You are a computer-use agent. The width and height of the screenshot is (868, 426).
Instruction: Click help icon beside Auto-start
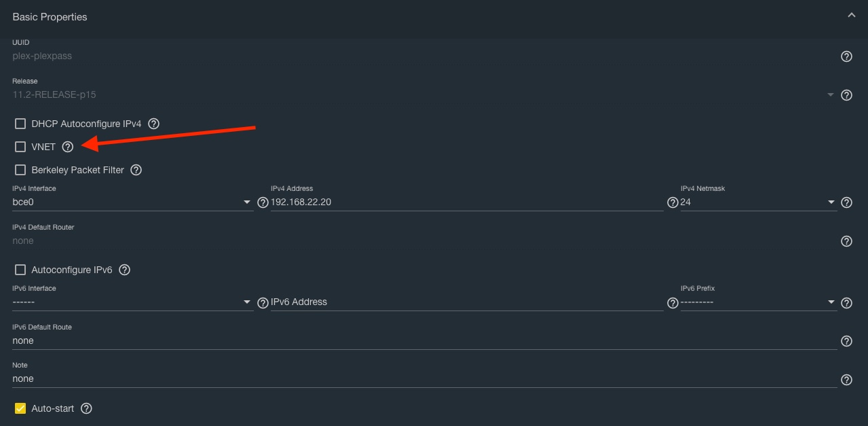pyautogui.click(x=86, y=408)
